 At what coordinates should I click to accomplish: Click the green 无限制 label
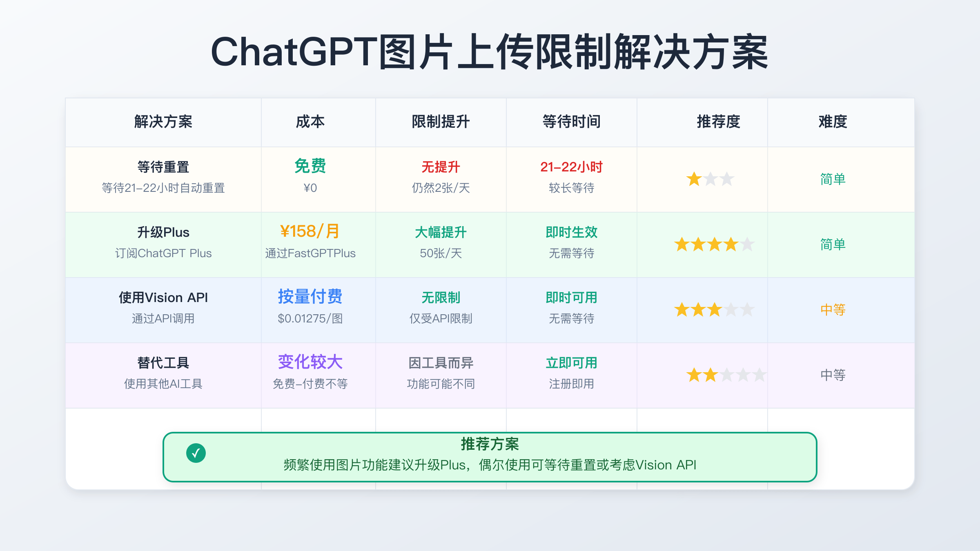tap(441, 298)
